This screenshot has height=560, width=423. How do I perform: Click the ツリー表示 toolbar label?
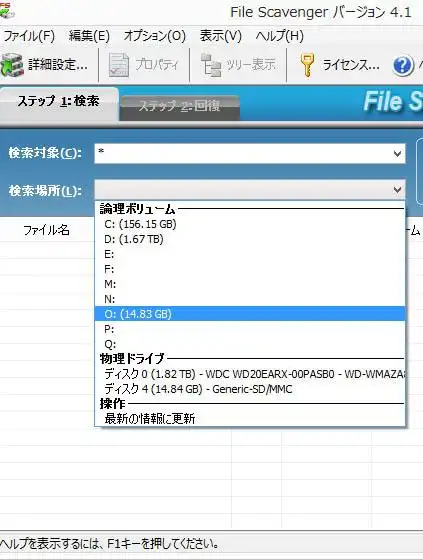pos(251,65)
